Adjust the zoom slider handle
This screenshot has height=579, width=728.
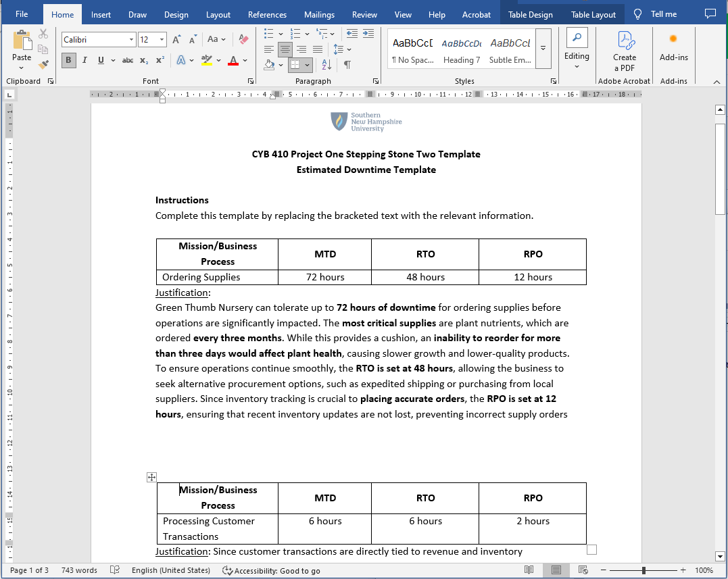point(644,570)
